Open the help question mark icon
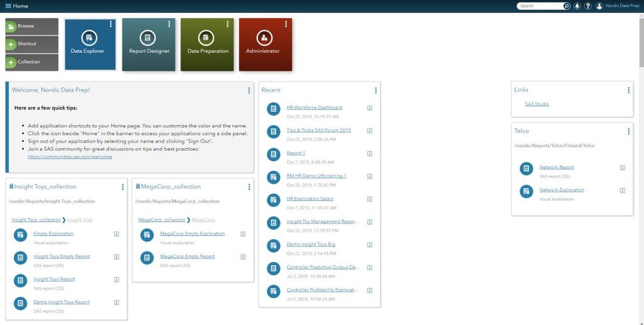 [x=588, y=6]
